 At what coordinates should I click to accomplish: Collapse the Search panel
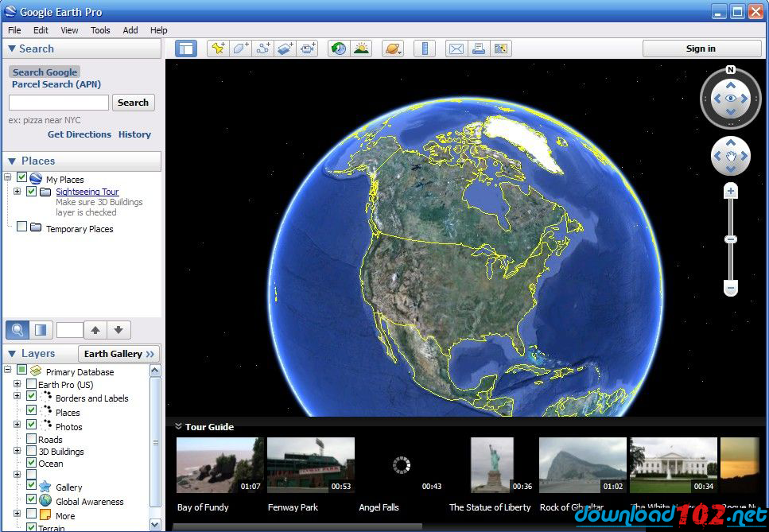(x=12, y=49)
